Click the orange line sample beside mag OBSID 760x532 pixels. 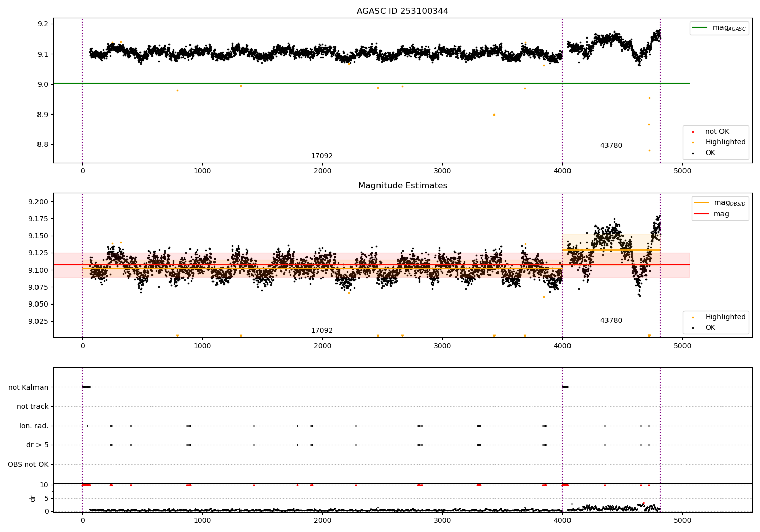702,202
